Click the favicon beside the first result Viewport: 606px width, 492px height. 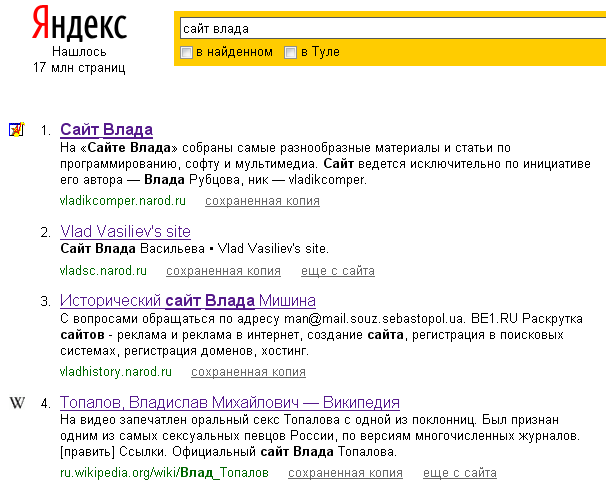pos(17,130)
